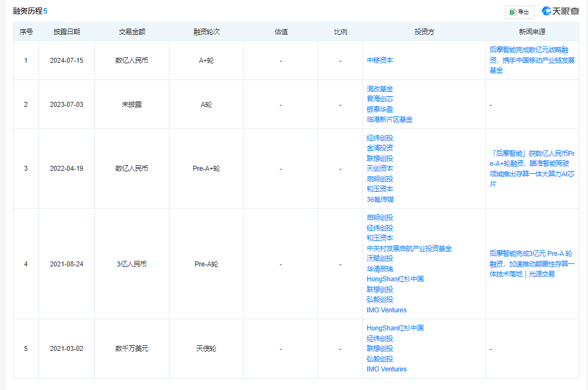Open the 3亿元 Pre-A轮 光源交易 news link
Image resolution: width=588 pixels, height=390 pixels.
531,263
